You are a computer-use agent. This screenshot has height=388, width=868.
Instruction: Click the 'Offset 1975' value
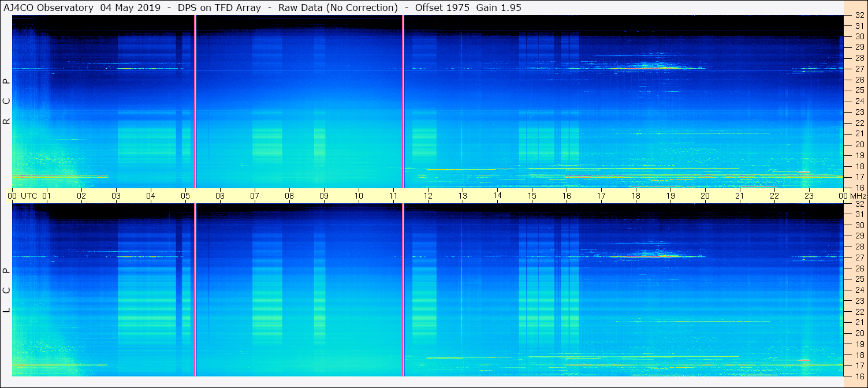click(442, 8)
